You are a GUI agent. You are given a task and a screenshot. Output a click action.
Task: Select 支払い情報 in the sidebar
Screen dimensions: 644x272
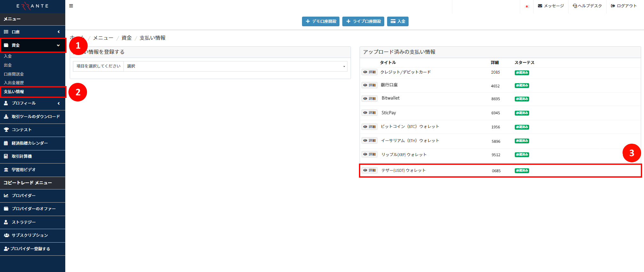14,92
